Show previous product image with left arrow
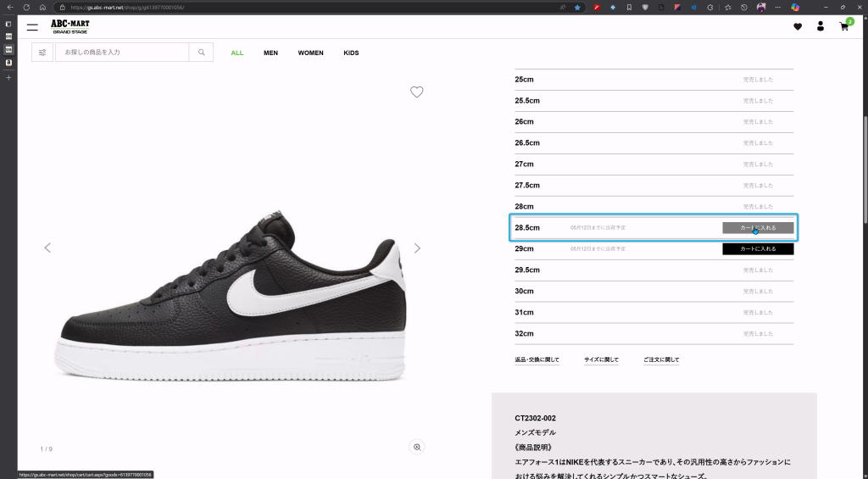868x479 pixels. click(x=47, y=248)
